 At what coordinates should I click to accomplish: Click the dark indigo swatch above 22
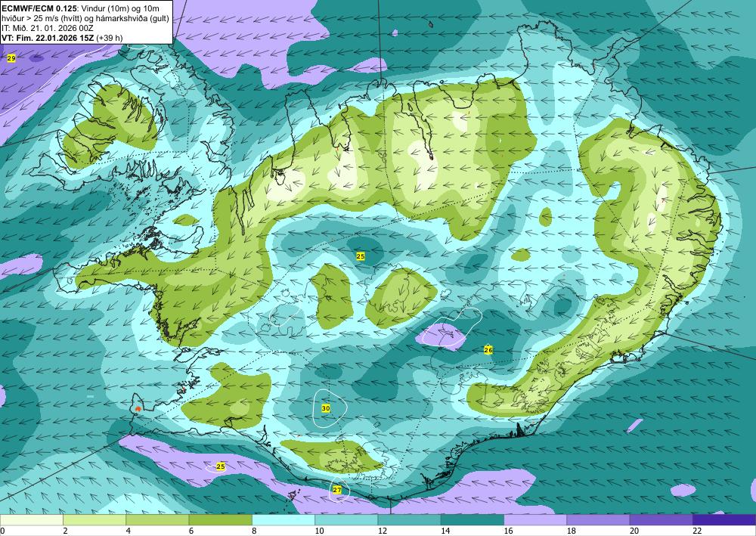point(724,520)
